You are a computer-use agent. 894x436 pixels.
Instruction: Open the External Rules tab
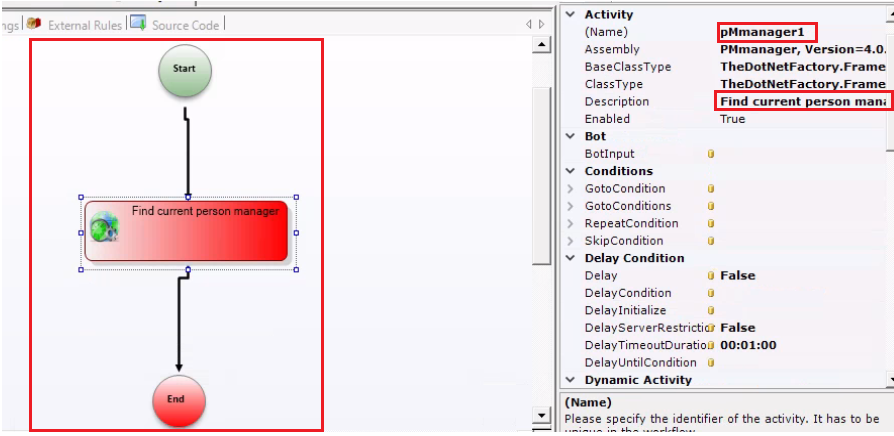click(85, 26)
